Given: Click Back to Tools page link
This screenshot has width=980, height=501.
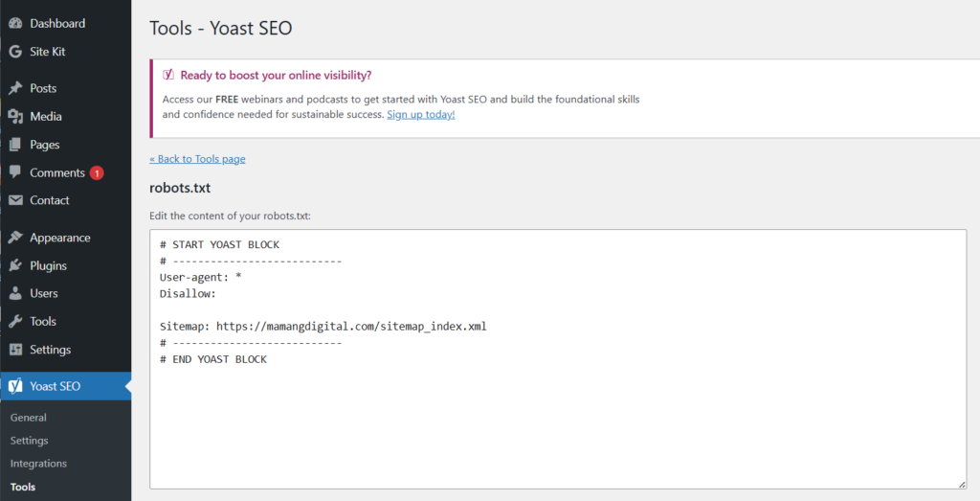Looking at the screenshot, I should point(197,159).
